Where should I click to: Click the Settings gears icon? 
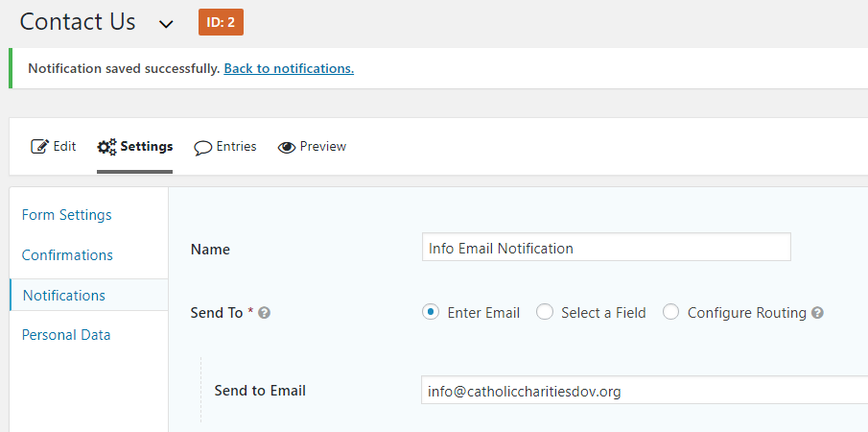106,147
